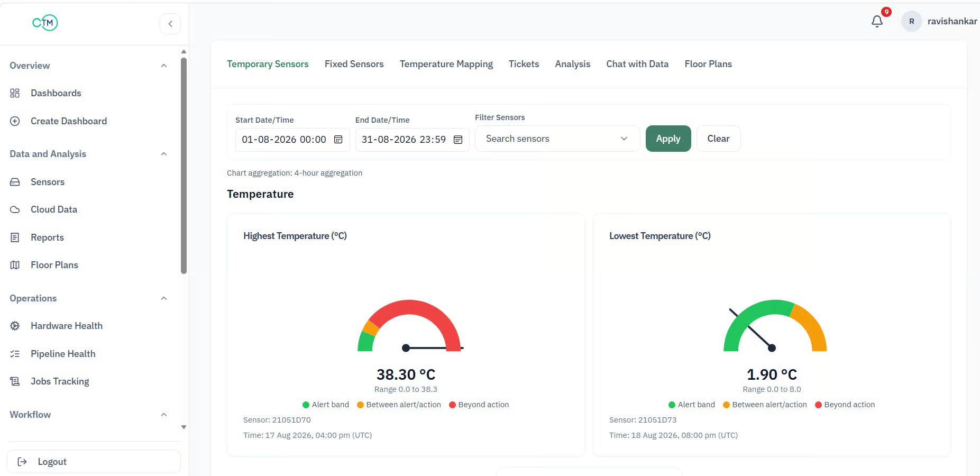Open End Date/Time calendar picker icon
Image resolution: width=980 pixels, height=476 pixels.
[458, 140]
